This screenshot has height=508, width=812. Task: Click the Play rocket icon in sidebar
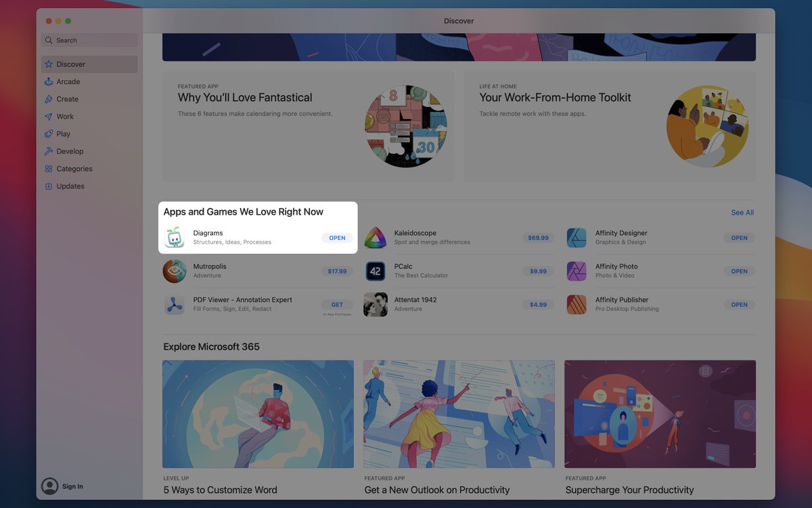(49, 134)
